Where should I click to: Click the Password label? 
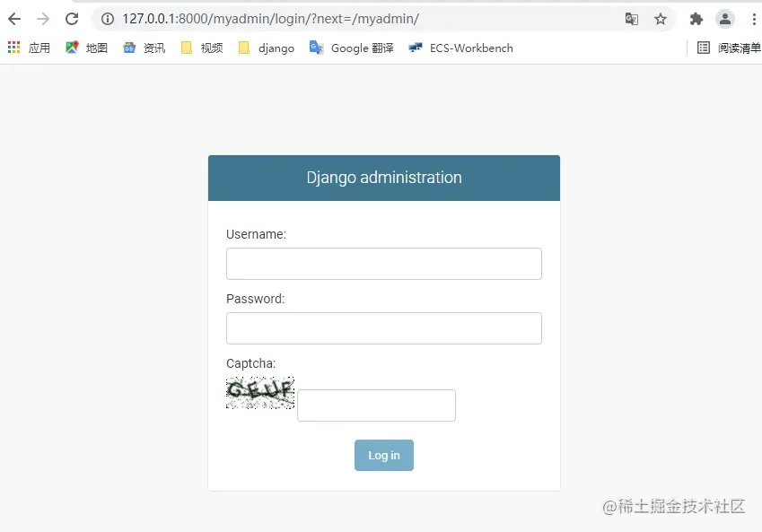(x=255, y=299)
